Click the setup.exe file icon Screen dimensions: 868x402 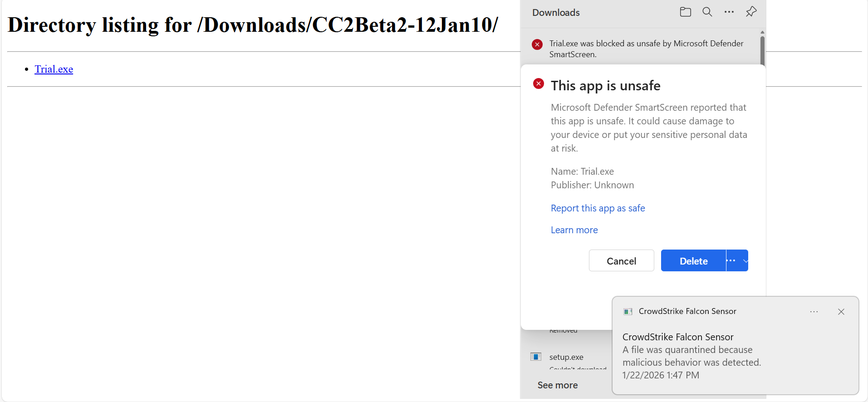(536, 357)
